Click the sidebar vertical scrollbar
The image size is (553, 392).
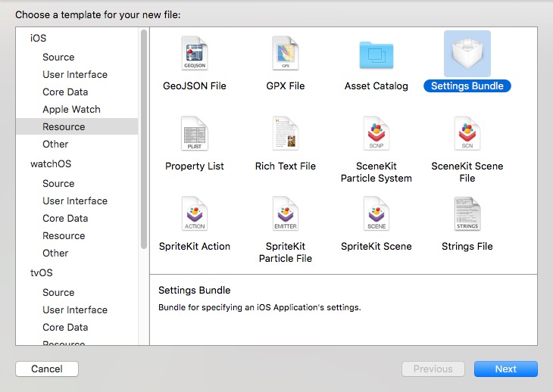point(144,136)
